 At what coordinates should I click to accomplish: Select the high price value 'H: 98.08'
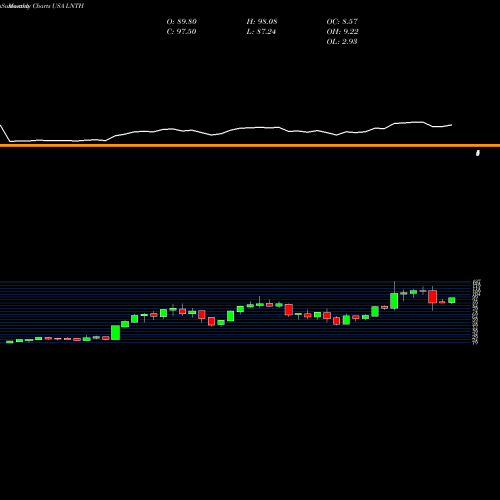262,22
